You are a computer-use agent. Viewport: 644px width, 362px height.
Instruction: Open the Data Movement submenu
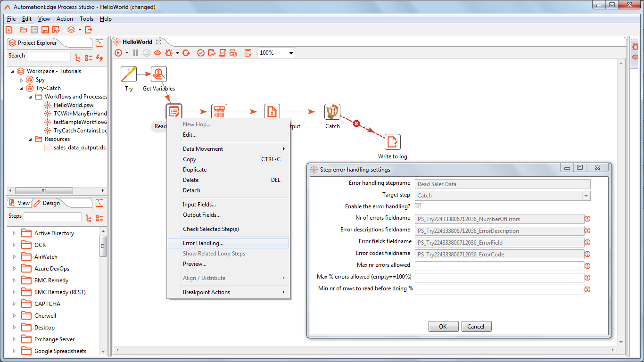click(229, 149)
